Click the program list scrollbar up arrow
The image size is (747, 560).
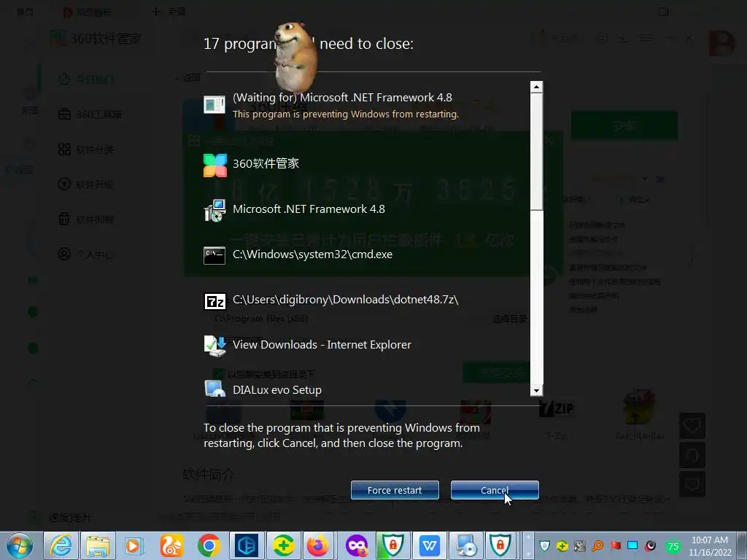tap(536, 87)
